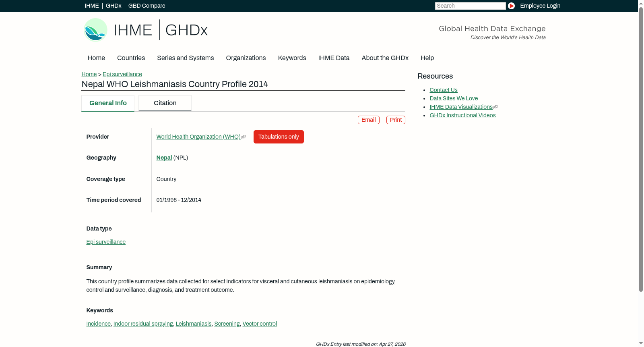The height and width of the screenshot is (347, 644).
Task: Open Data Sites We Love link
Action: pyautogui.click(x=454, y=99)
